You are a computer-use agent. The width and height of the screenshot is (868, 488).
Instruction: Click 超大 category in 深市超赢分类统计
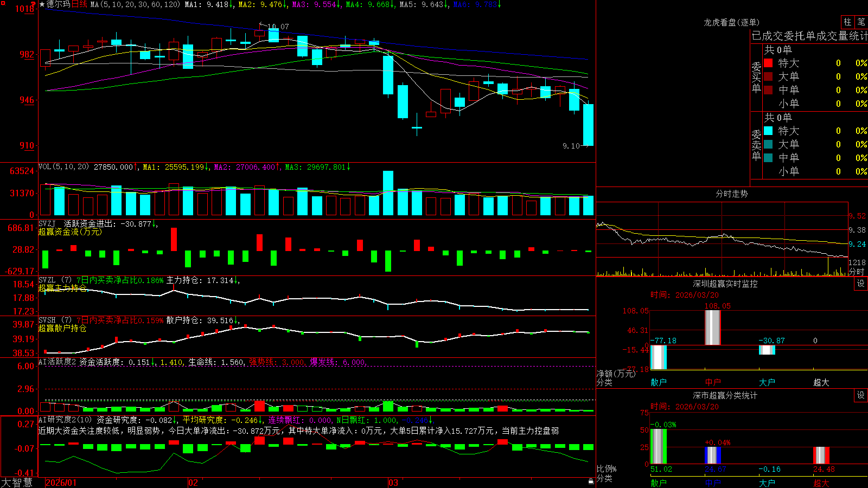(821, 483)
